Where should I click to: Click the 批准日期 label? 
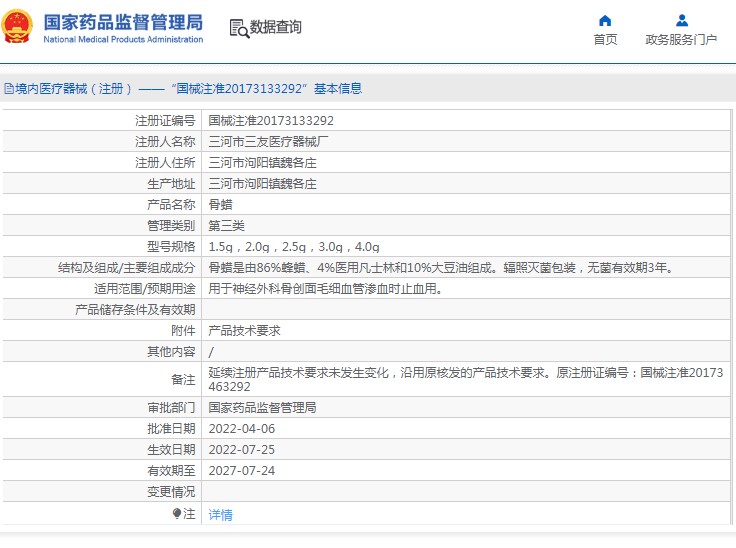pyautogui.click(x=171, y=429)
